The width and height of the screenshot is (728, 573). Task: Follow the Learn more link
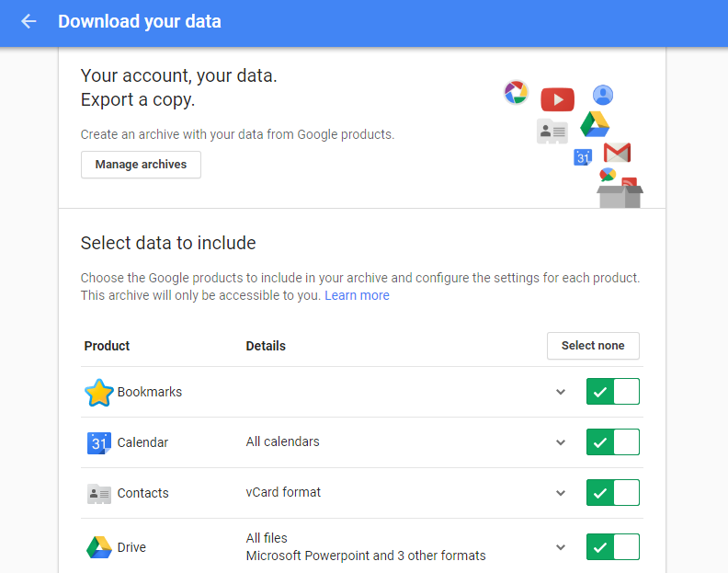coord(357,295)
